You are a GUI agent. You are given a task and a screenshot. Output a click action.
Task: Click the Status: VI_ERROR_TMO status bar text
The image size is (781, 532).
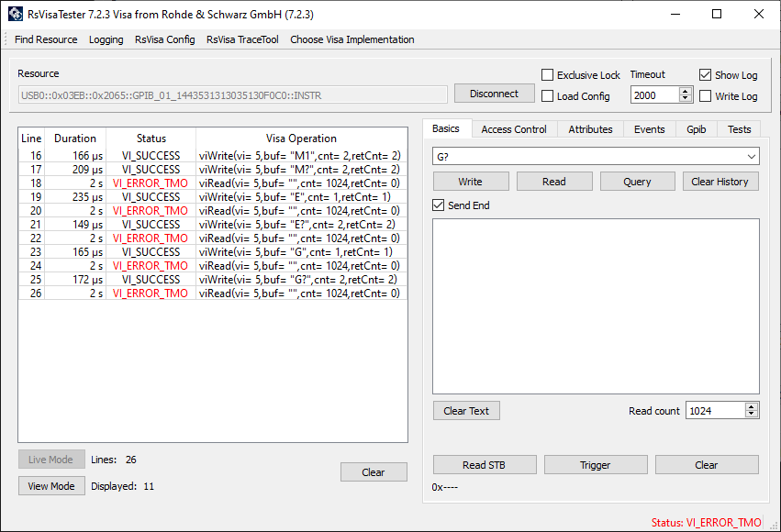coord(707,523)
